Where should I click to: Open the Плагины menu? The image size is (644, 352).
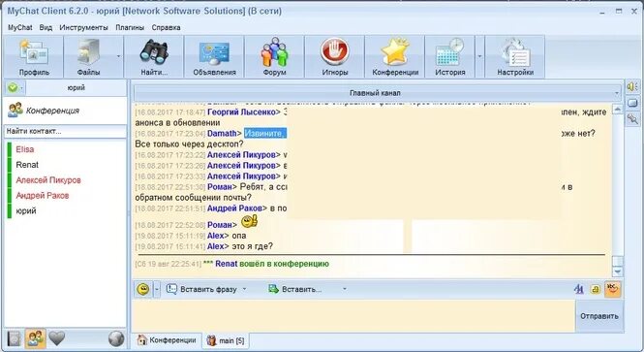[130, 27]
